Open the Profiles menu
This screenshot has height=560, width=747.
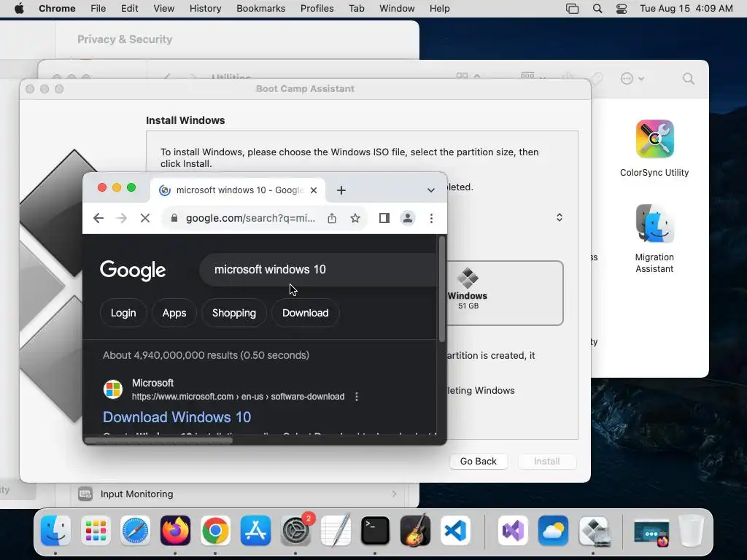(317, 9)
